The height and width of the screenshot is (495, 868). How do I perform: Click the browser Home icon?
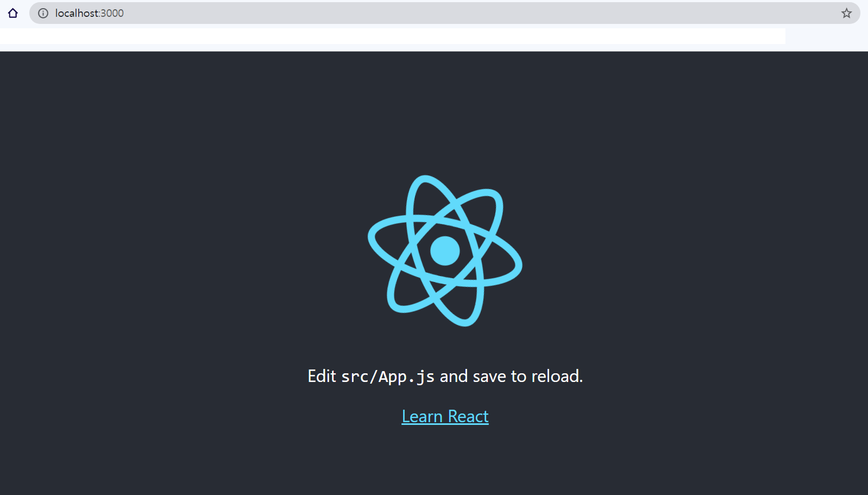pos(13,13)
